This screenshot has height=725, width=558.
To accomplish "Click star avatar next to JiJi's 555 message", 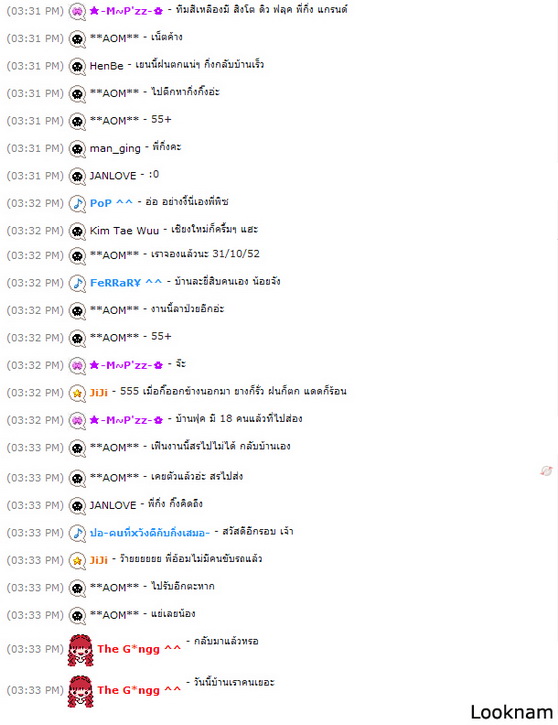I will click(x=77, y=393).
